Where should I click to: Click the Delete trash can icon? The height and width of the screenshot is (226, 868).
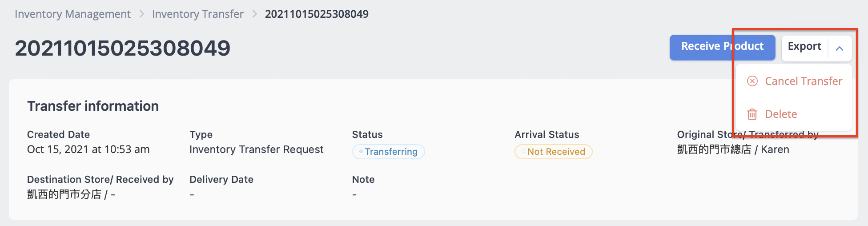point(752,114)
